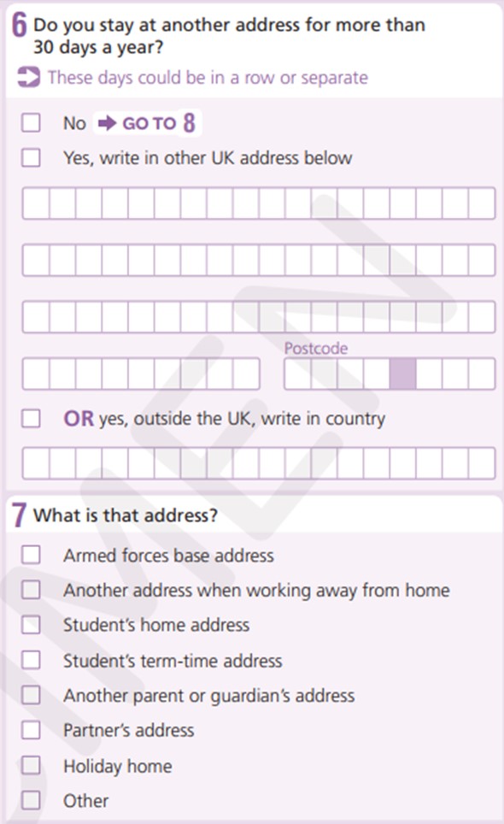Image resolution: width=504 pixels, height=824 pixels.
Task: Check 'OR yes, outside the UK' box
Action: click(x=31, y=419)
